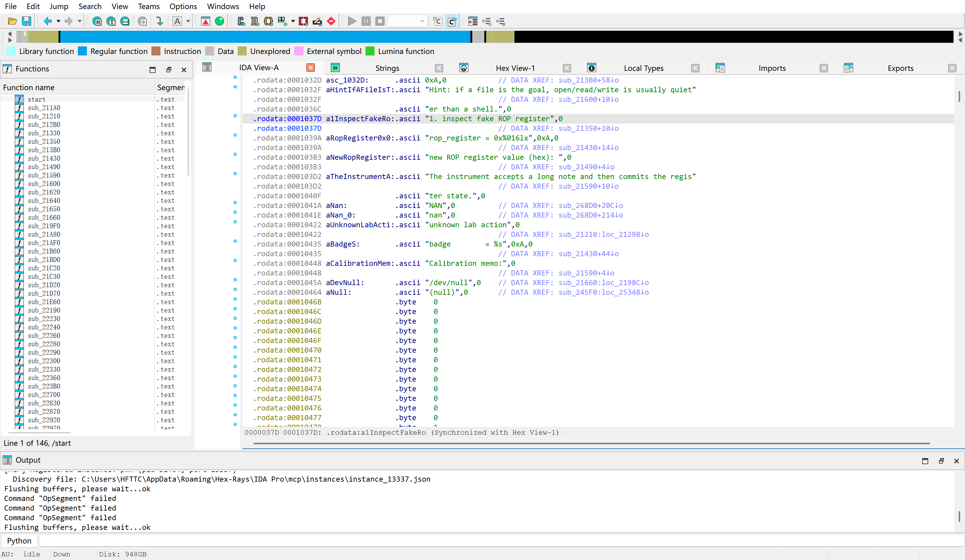Open the Windows menu
This screenshot has width=965, height=560.
[x=223, y=7]
